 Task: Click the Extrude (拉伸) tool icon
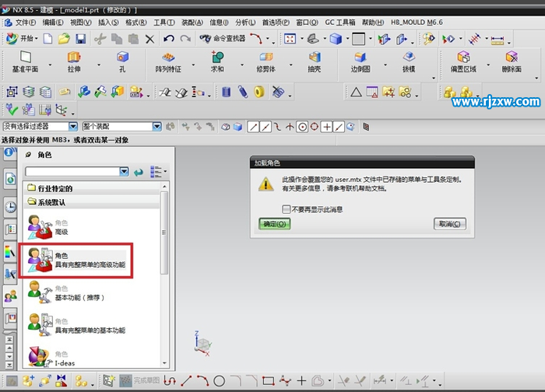tap(74, 58)
